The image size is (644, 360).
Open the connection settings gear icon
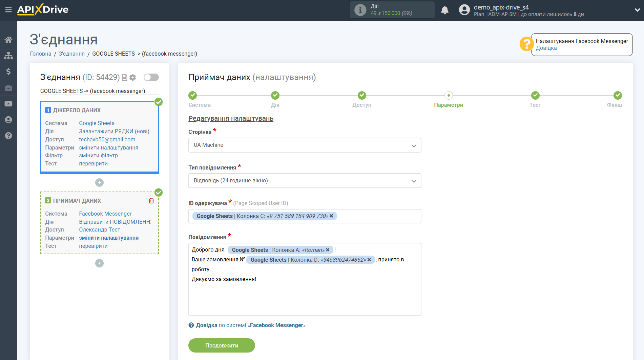click(x=133, y=78)
